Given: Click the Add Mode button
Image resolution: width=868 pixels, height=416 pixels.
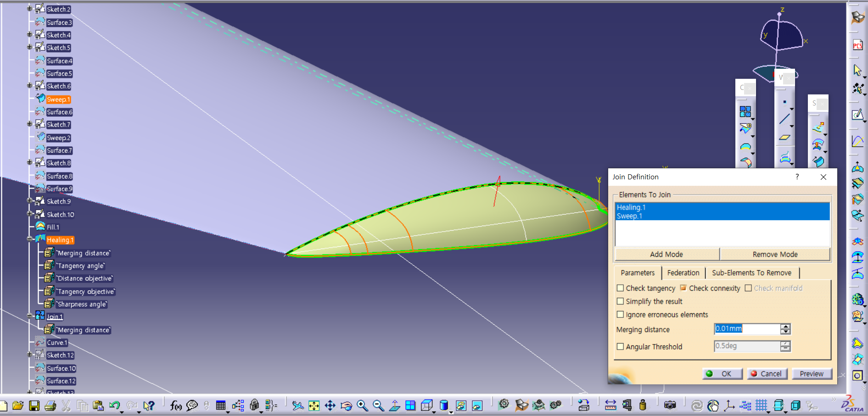Looking at the screenshot, I should pyautogui.click(x=666, y=255).
